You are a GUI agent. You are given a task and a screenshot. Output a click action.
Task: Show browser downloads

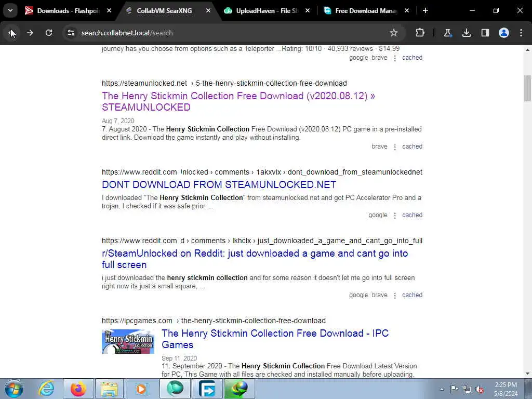pos(467,33)
